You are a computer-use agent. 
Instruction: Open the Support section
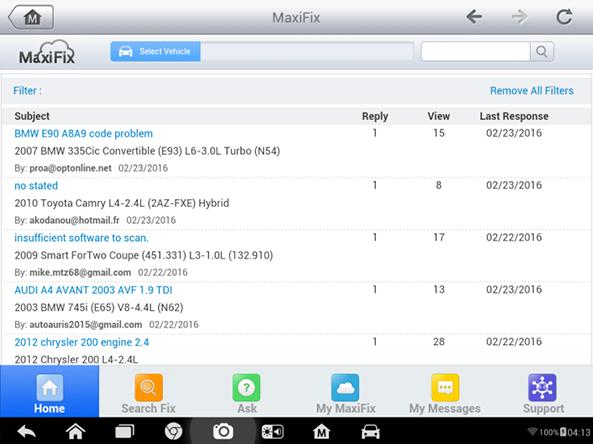[543, 393]
